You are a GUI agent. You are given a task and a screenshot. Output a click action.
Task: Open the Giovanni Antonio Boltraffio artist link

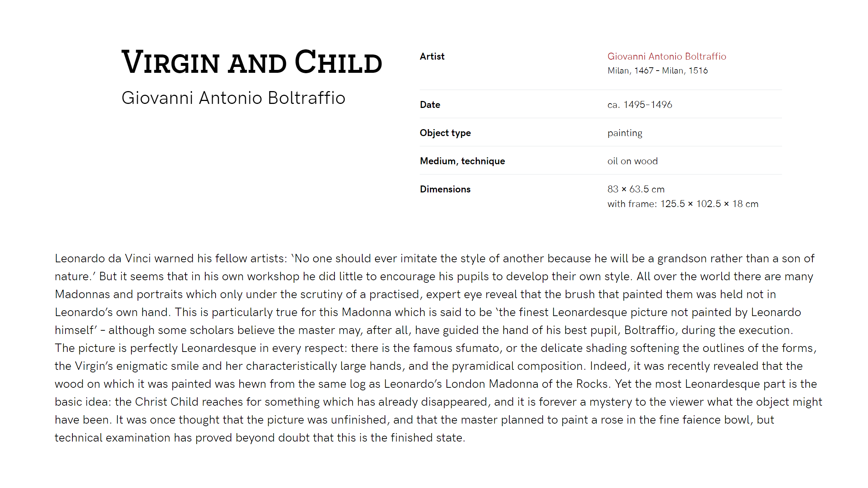pyautogui.click(x=667, y=56)
